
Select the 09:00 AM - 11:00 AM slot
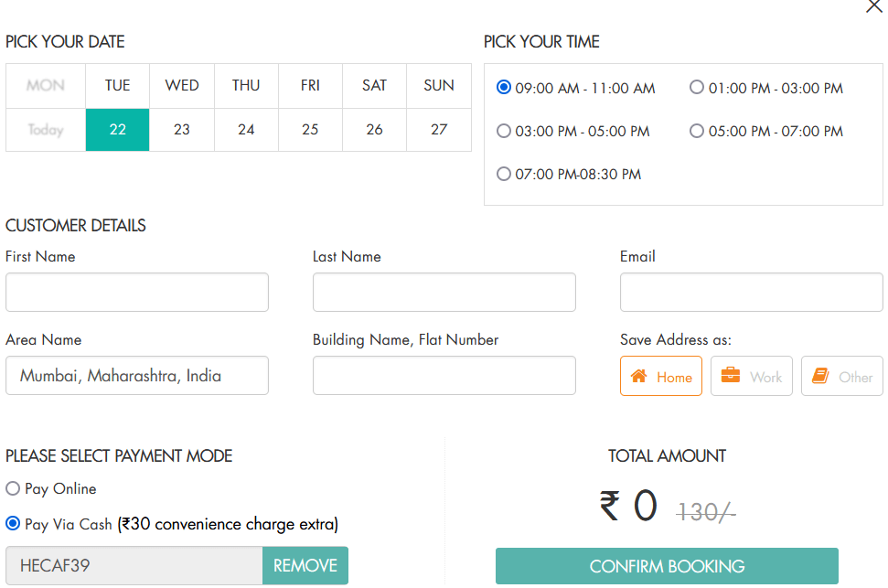(x=504, y=88)
